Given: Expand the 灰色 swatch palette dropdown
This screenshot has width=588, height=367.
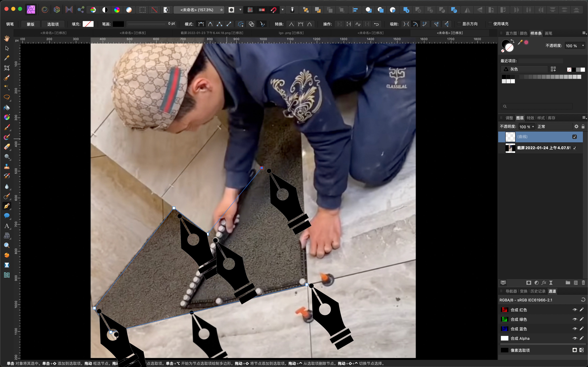Looking at the screenshot, I should click(524, 69).
